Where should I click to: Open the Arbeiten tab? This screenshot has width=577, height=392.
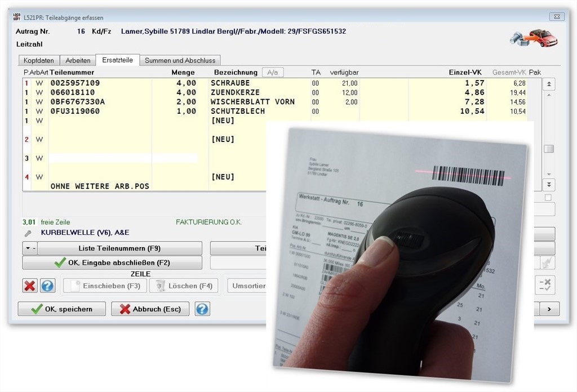78,60
